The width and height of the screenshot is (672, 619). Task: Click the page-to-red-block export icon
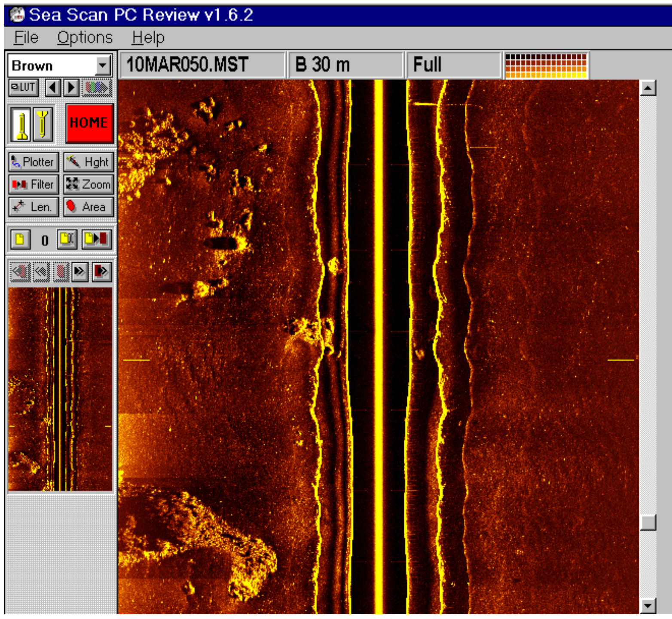(x=97, y=239)
